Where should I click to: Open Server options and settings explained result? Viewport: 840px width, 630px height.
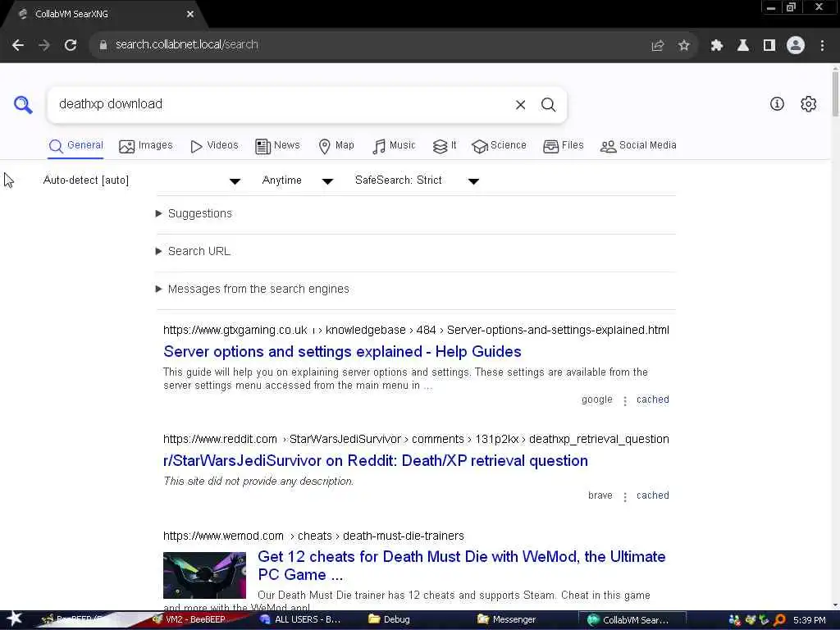(x=342, y=352)
